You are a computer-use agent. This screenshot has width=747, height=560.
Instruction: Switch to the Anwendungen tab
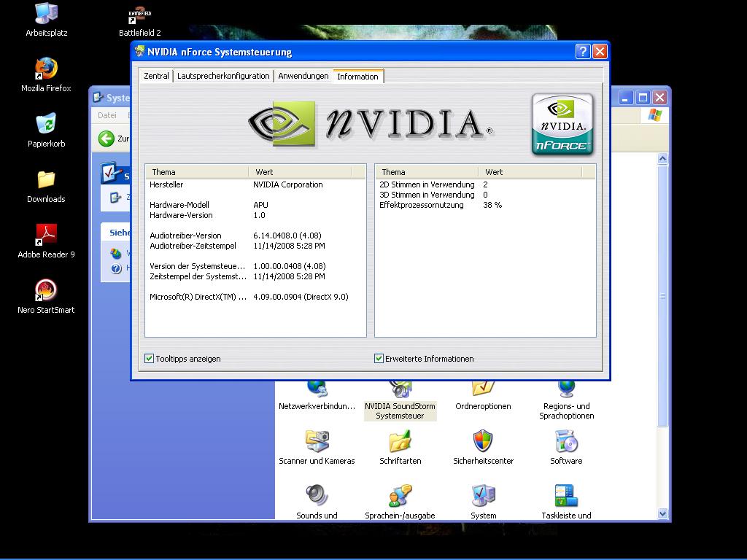(303, 76)
